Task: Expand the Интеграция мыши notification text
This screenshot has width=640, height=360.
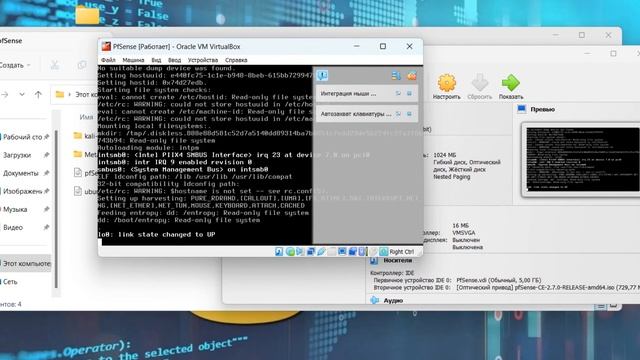Action: [348, 94]
